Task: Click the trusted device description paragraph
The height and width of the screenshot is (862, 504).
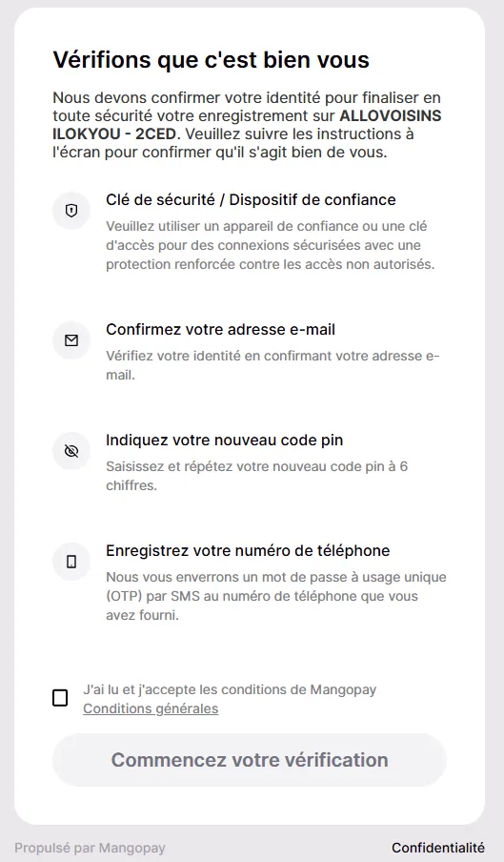Action: [x=271, y=245]
